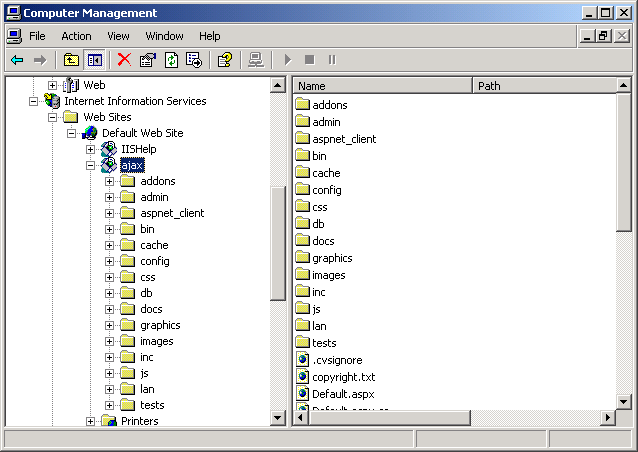The height and width of the screenshot is (452, 638).
Task: Click the green Refresh toolbar icon
Action: coord(171,60)
